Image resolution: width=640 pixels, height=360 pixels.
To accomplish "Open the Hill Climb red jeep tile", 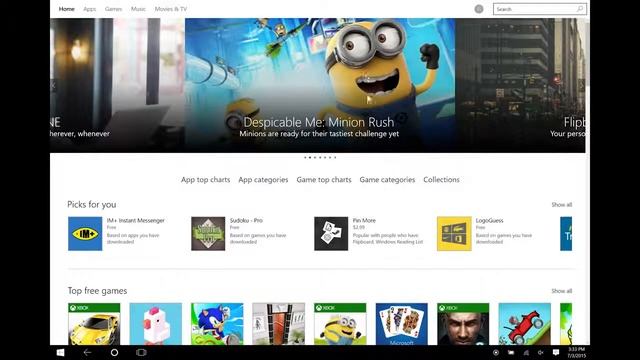I will tap(524, 324).
